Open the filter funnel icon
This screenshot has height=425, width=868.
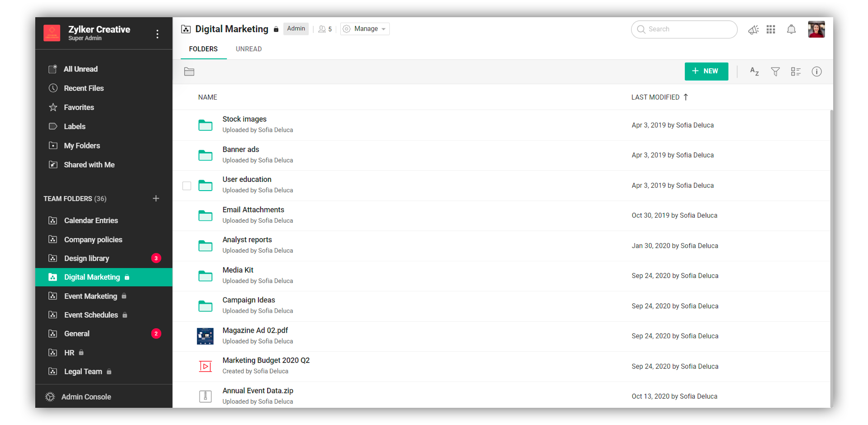775,72
